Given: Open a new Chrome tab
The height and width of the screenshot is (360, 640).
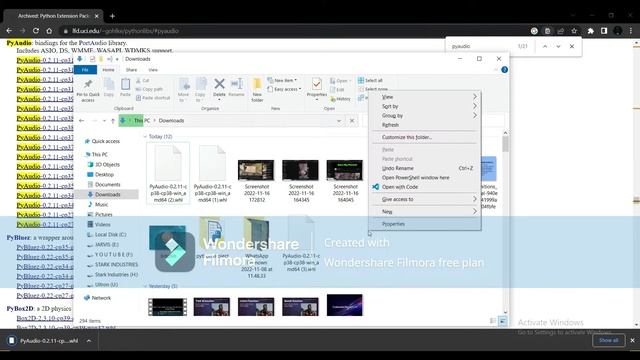Looking at the screenshot, I should pos(112,16).
